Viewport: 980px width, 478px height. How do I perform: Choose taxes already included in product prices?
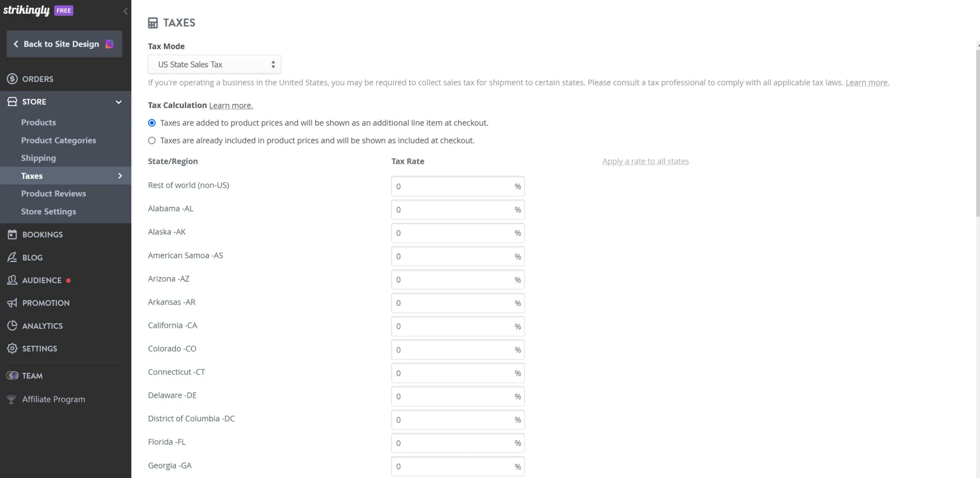pos(152,140)
